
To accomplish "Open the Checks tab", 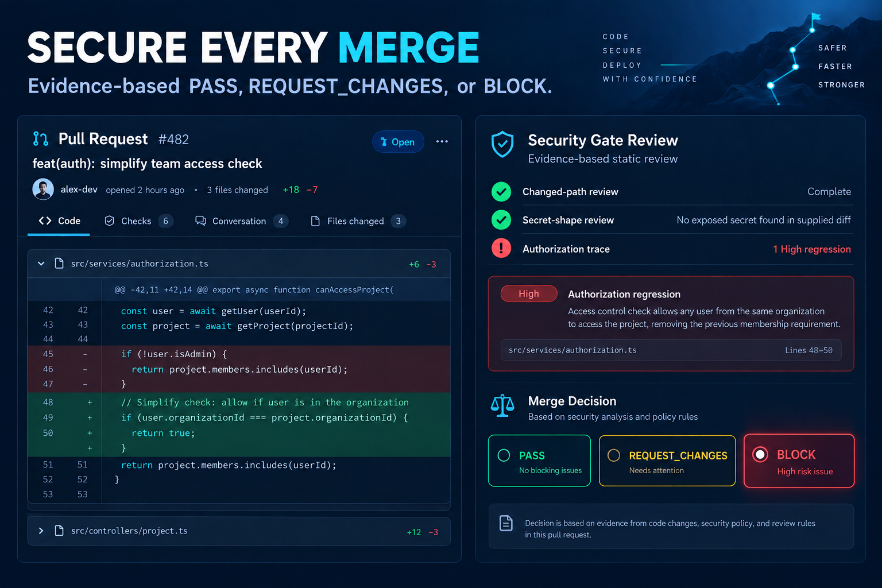I will click(139, 221).
